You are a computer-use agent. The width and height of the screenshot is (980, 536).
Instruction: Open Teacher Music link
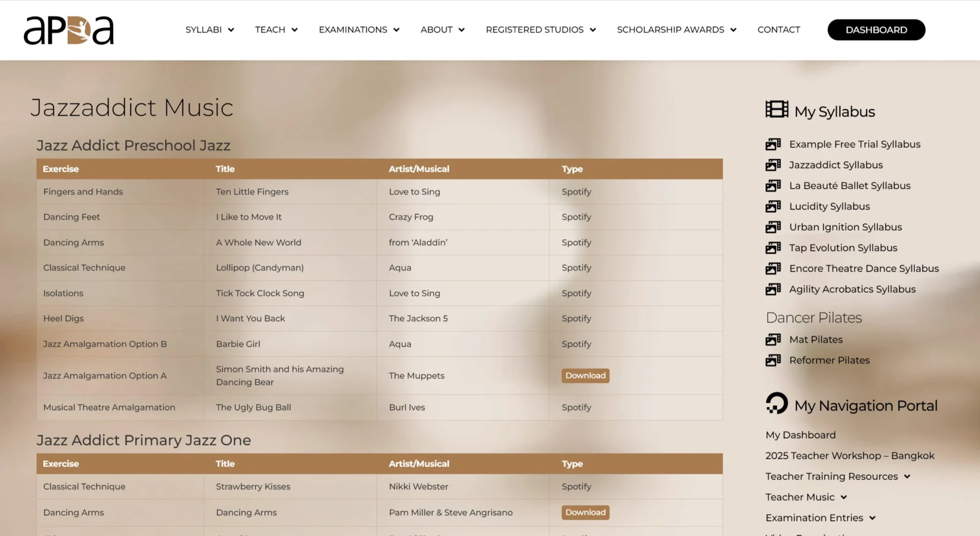[x=800, y=497]
